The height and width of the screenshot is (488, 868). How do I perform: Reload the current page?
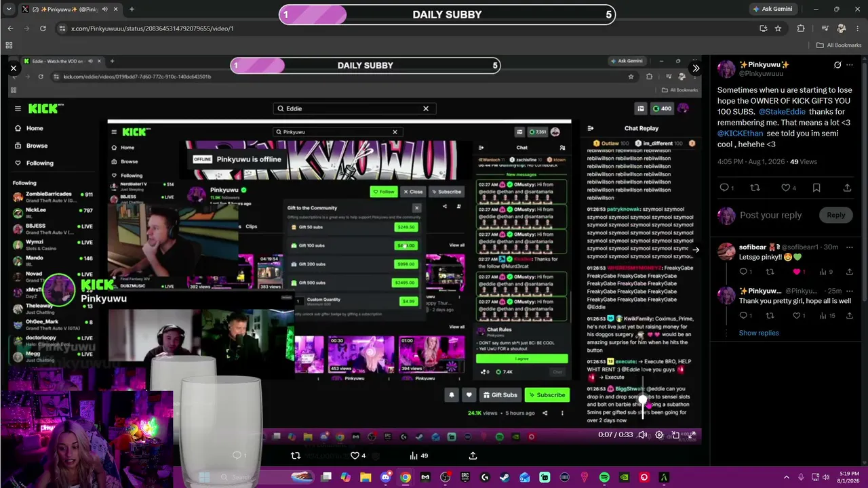pos(43,28)
